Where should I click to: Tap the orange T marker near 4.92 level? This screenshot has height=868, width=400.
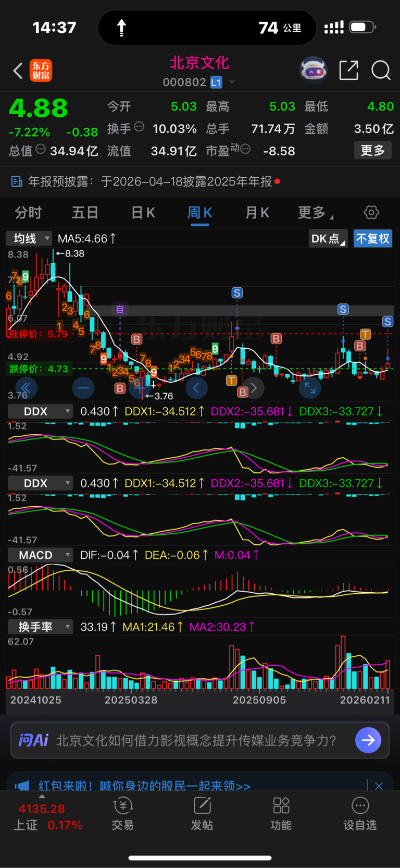[231, 381]
